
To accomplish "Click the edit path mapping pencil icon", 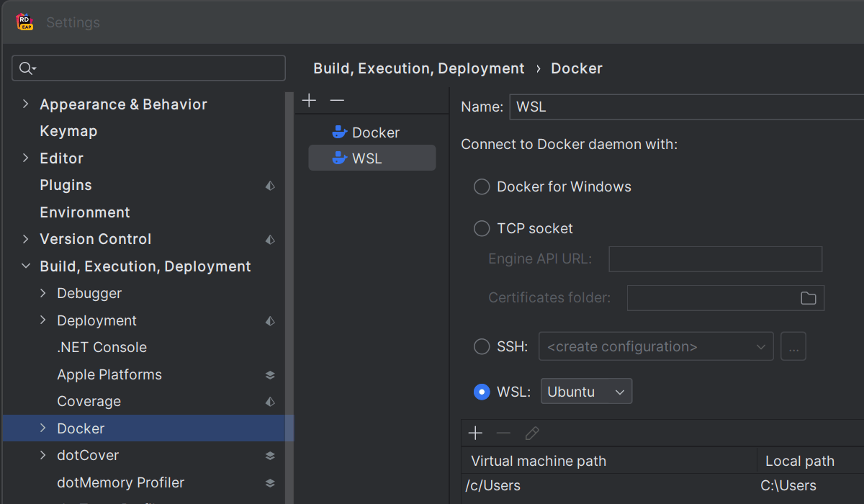I will (532, 433).
